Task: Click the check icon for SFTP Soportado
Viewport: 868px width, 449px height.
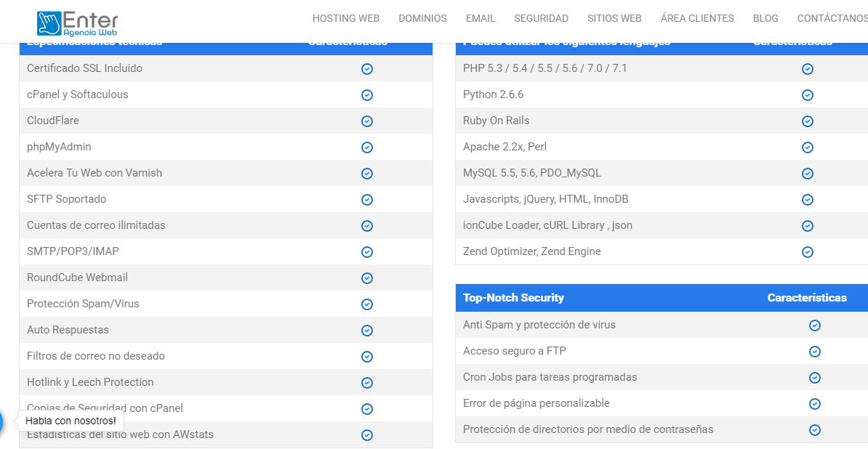Action: (366, 200)
